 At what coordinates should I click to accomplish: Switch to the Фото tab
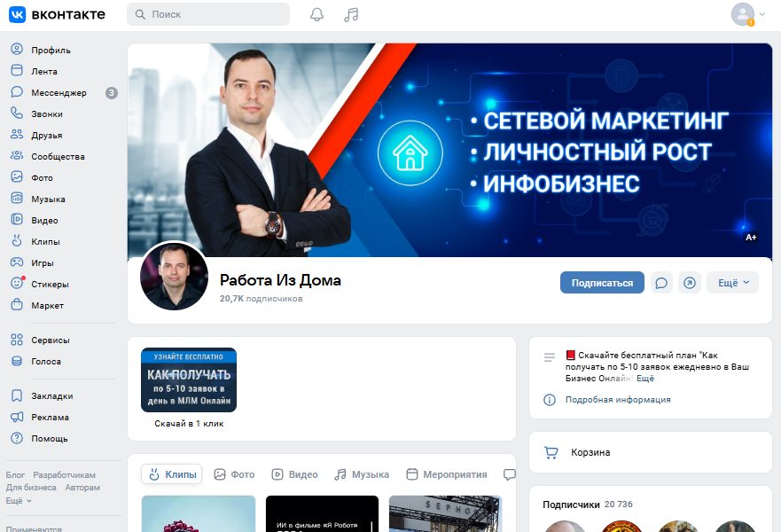tap(234, 474)
